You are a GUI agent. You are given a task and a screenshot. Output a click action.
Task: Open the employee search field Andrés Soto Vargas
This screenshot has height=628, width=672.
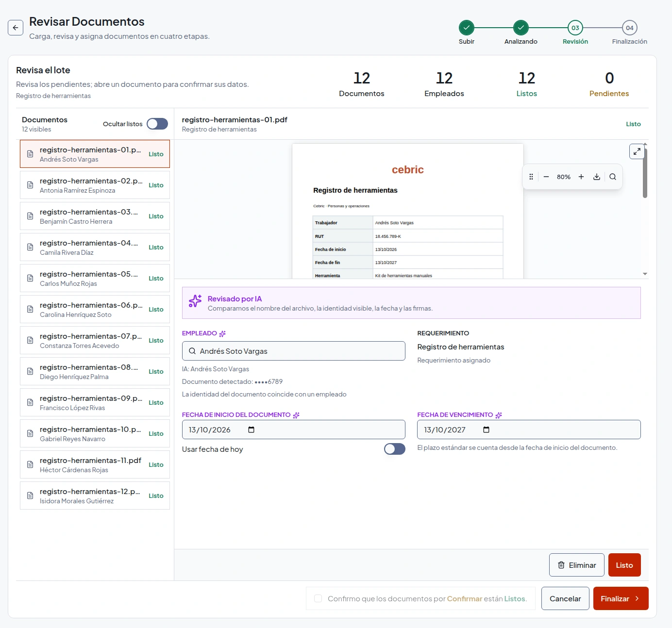pos(293,351)
